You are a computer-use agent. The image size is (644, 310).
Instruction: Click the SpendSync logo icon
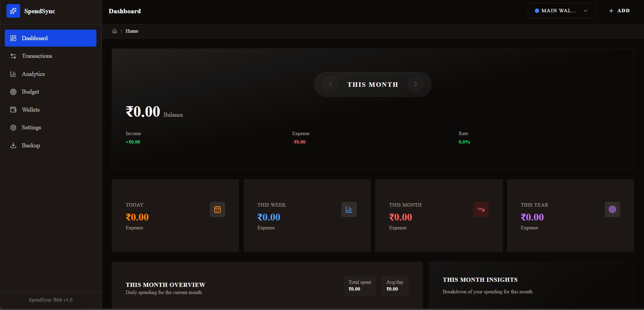(x=13, y=11)
